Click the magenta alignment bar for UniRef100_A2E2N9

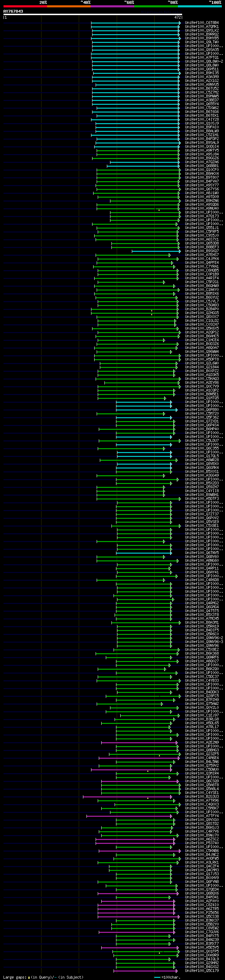click(140, 742)
